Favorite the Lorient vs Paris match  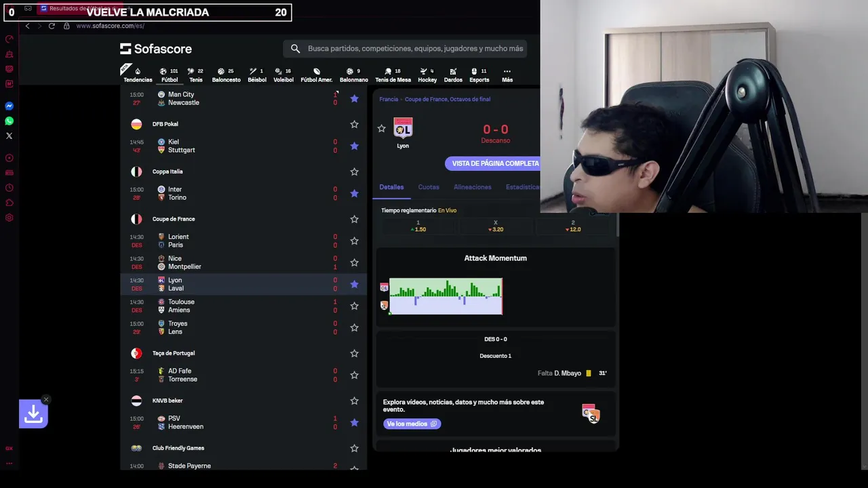point(354,241)
